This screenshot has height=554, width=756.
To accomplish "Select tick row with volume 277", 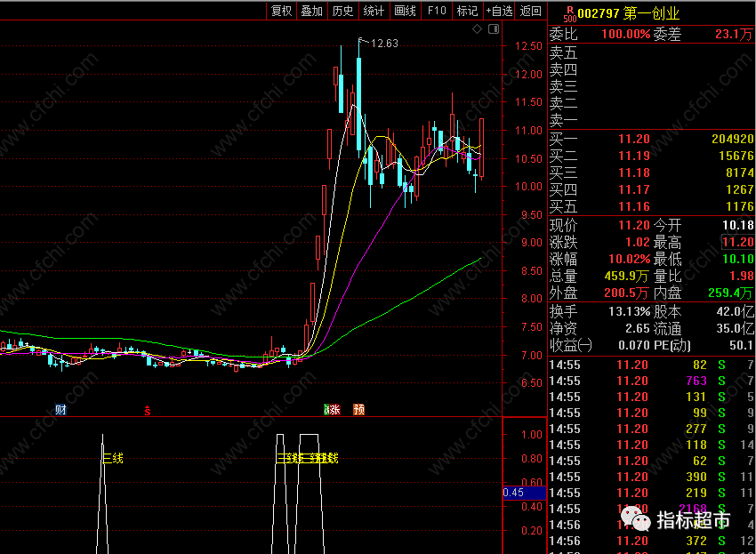I will [652, 429].
